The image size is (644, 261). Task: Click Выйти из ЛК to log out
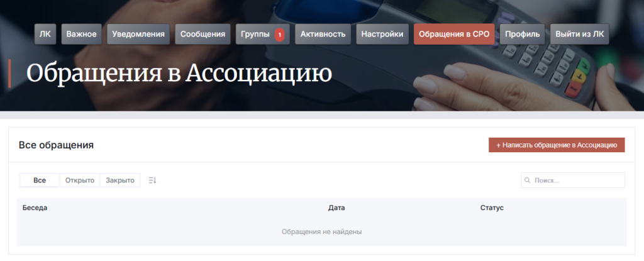pyautogui.click(x=579, y=34)
